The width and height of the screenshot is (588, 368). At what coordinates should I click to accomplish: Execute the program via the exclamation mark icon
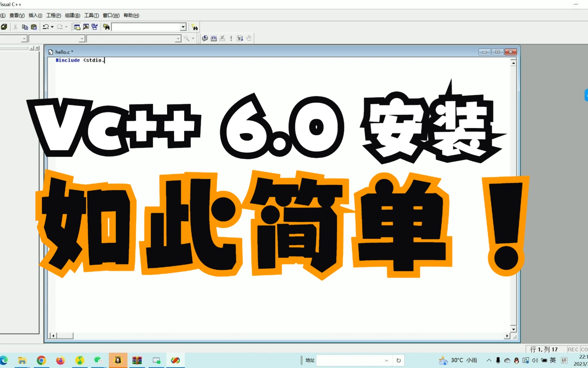click(x=231, y=38)
